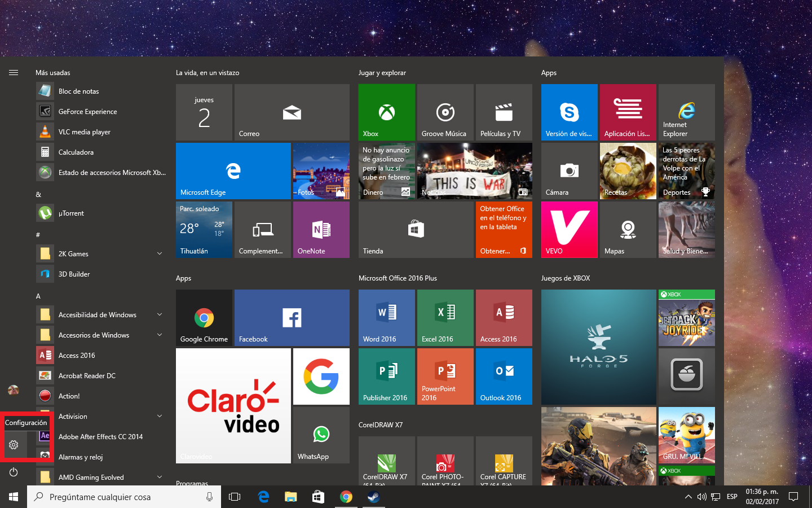Launch Google Chrome tile
This screenshot has height=508, width=812.
point(204,318)
